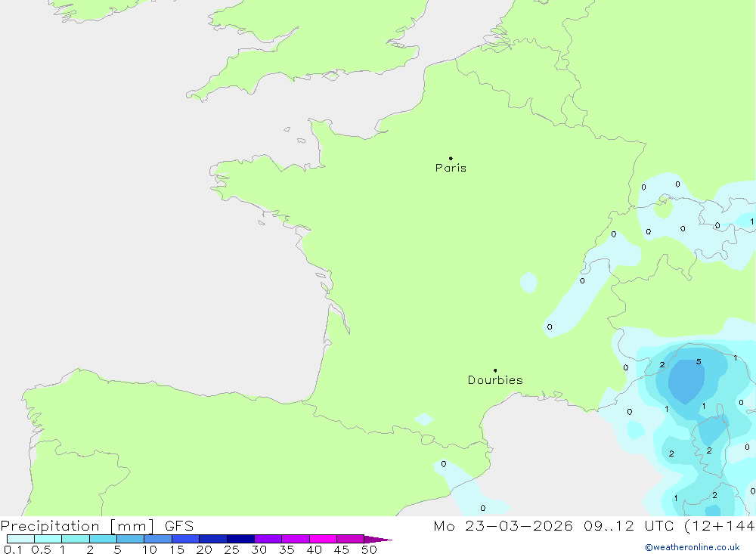Click the date 'Mo 23-03-2026' text
The image size is (756, 554).
coord(503,526)
